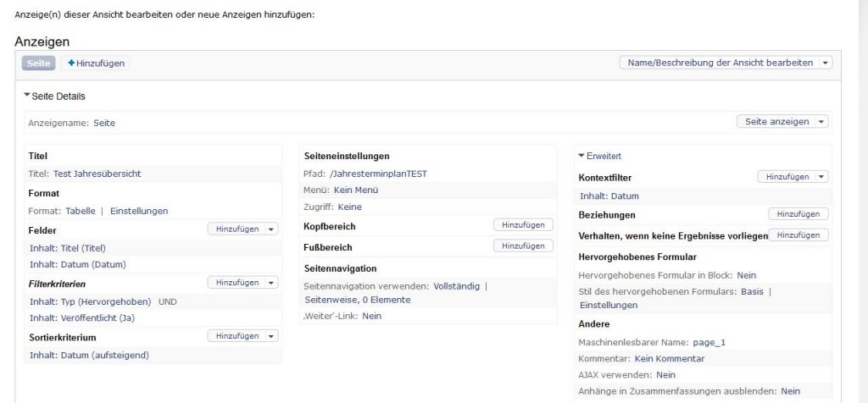Add a Fußbereich footer element

[523, 246]
